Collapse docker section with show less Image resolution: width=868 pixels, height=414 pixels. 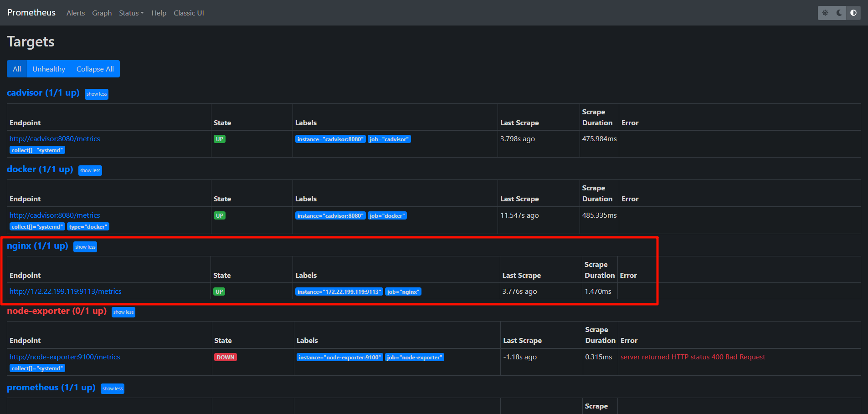[x=90, y=170]
